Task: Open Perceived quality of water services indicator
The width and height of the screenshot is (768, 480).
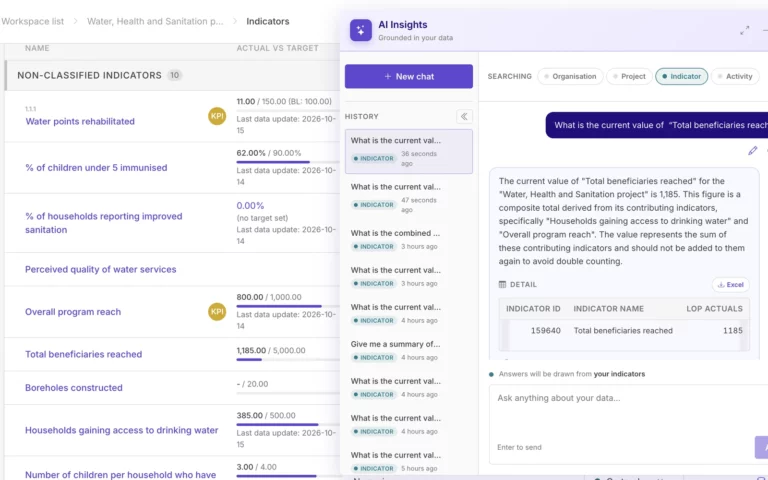Action: tap(100, 269)
